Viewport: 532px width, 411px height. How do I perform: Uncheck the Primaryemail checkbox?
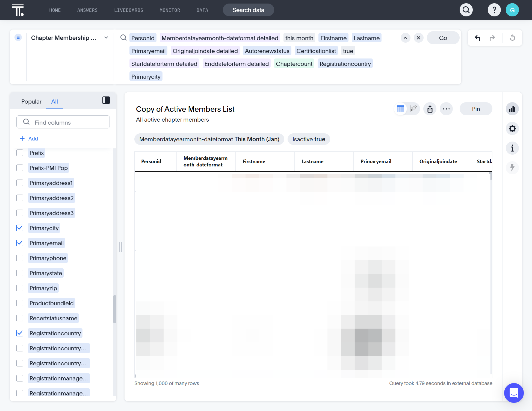20,243
